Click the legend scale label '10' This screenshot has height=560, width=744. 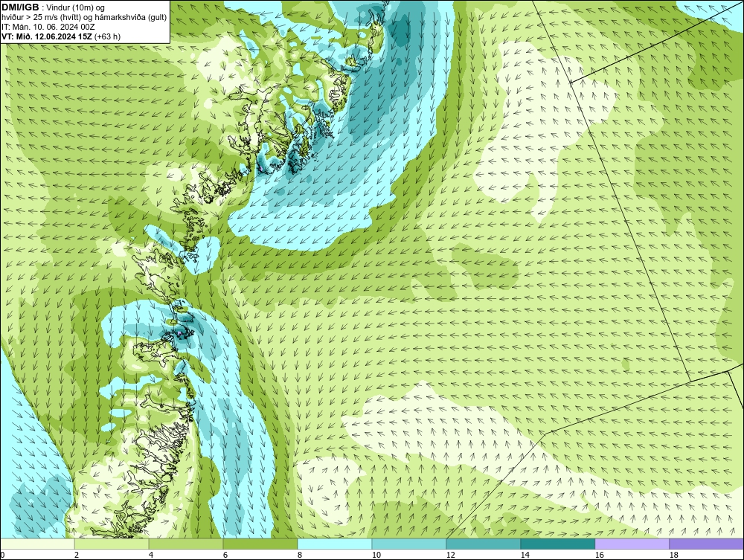tap(376, 555)
